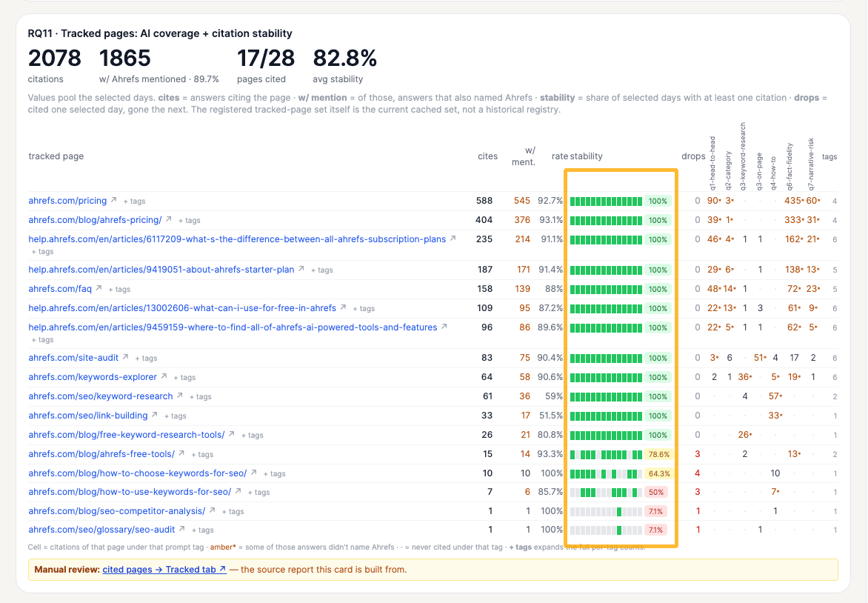Click the w/ ment. column header
Screen dimensions: 868x603
(524, 156)
